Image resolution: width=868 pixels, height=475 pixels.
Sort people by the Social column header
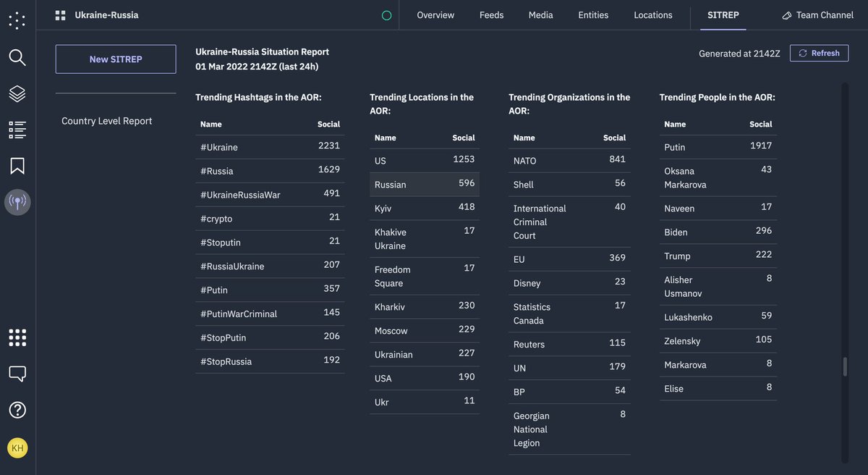click(761, 125)
